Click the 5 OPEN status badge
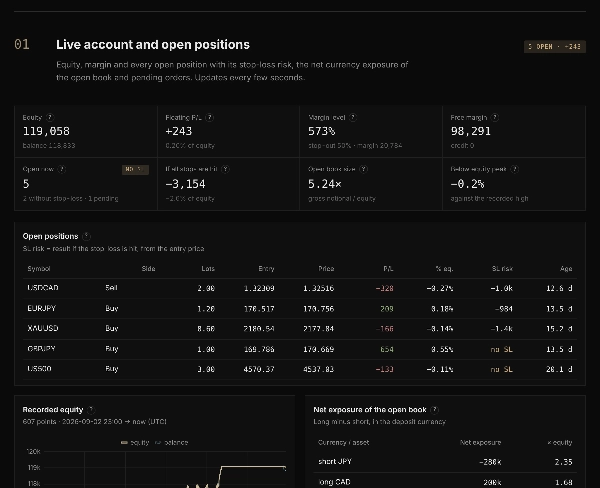 click(554, 47)
